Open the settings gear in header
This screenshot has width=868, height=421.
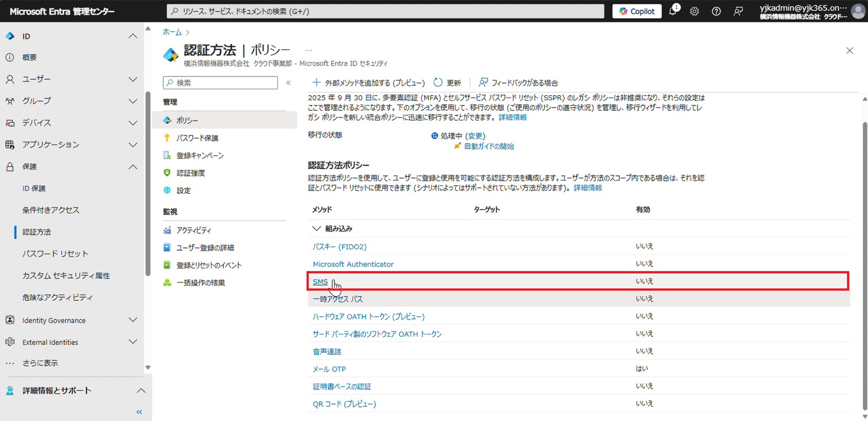(694, 11)
